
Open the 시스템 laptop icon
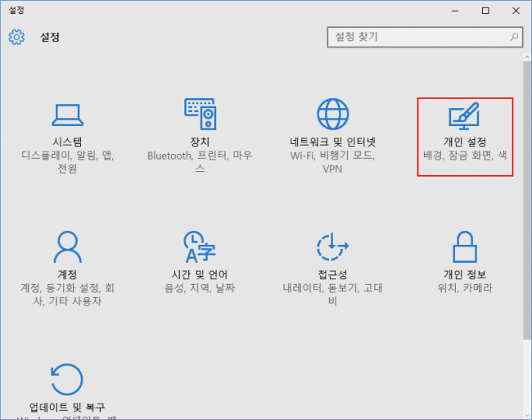pyautogui.click(x=67, y=115)
